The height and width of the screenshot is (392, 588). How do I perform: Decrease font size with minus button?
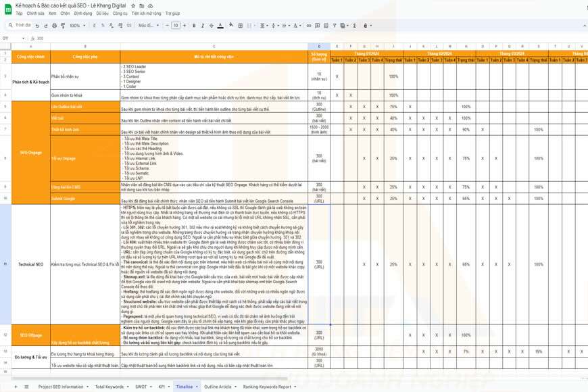click(167, 26)
